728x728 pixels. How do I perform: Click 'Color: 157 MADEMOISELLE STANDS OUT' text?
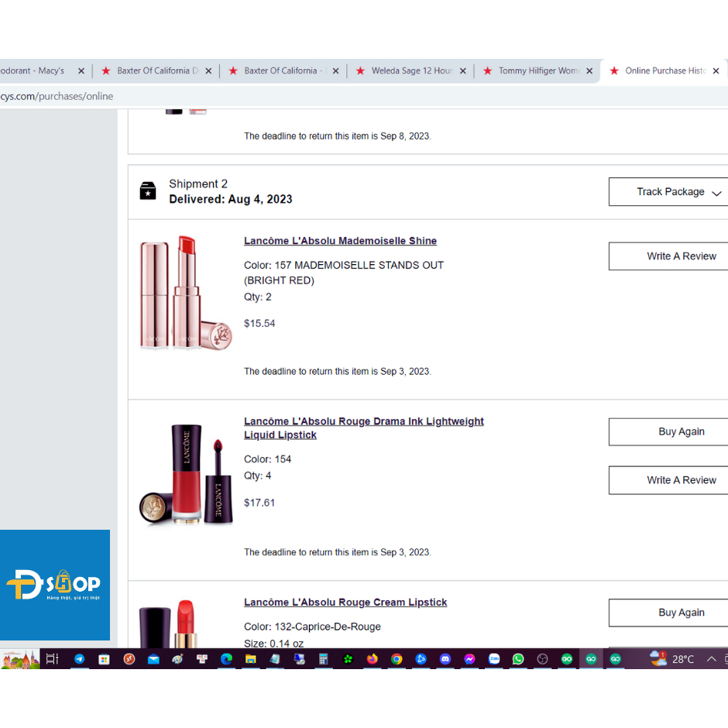tap(344, 266)
